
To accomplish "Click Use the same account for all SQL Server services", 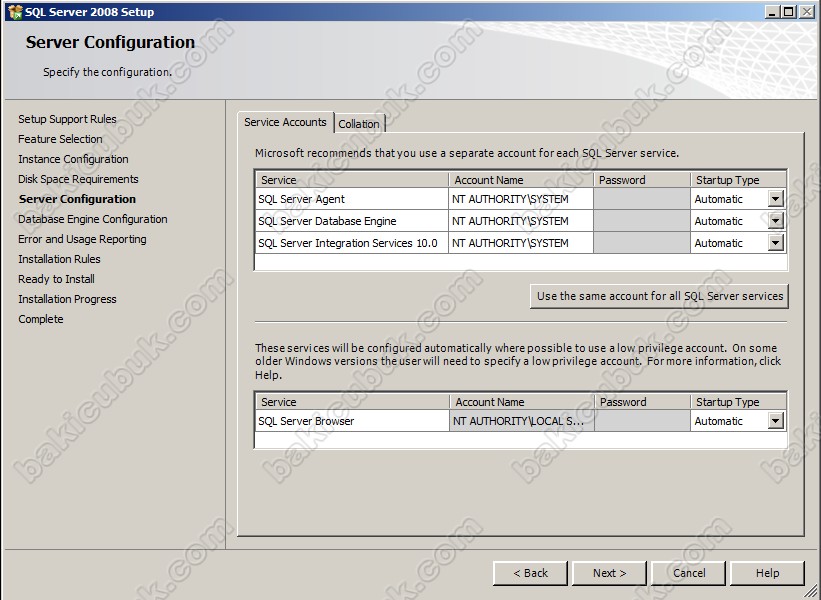I will coord(659,296).
